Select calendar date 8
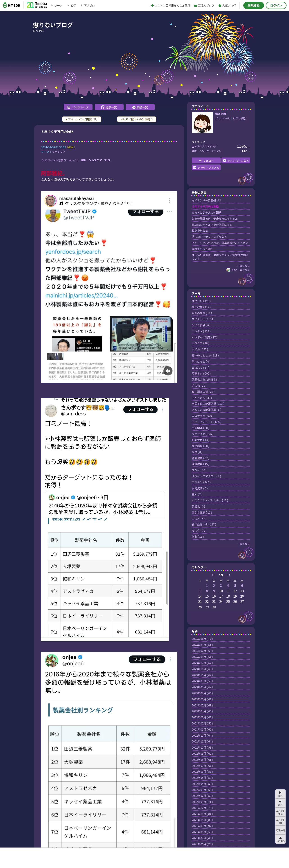This screenshot has height=868, width=289. pyautogui.click(x=207, y=591)
